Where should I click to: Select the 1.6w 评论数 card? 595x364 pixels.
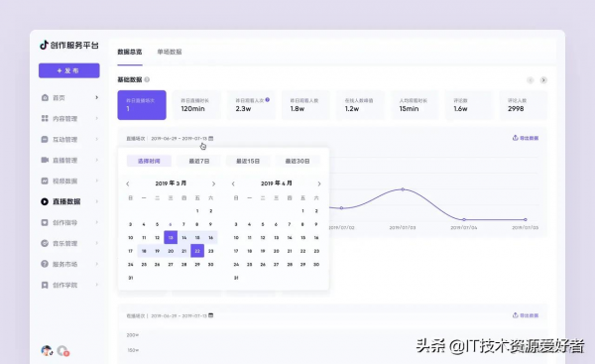tap(469, 105)
